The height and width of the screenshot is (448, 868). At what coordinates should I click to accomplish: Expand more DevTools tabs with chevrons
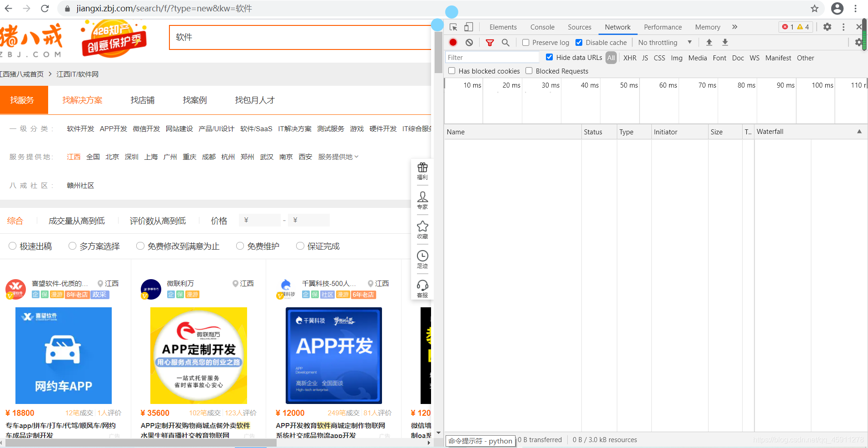point(734,27)
